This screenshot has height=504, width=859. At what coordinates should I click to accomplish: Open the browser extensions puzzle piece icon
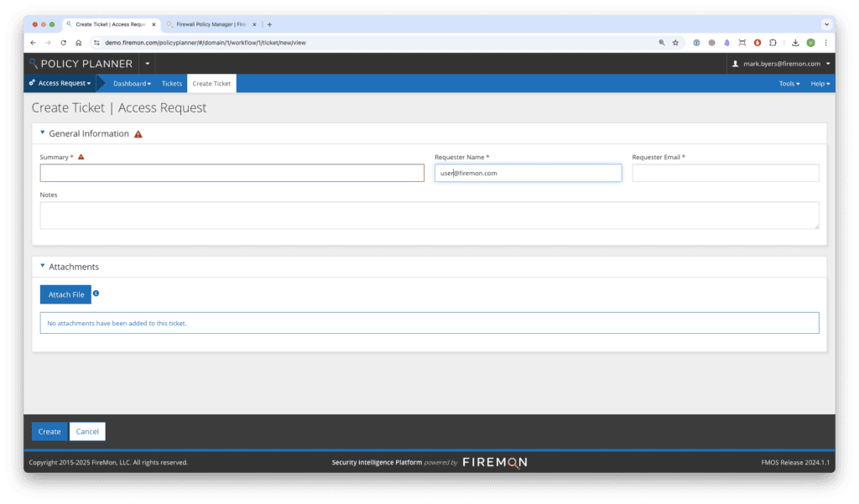point(773,42)
